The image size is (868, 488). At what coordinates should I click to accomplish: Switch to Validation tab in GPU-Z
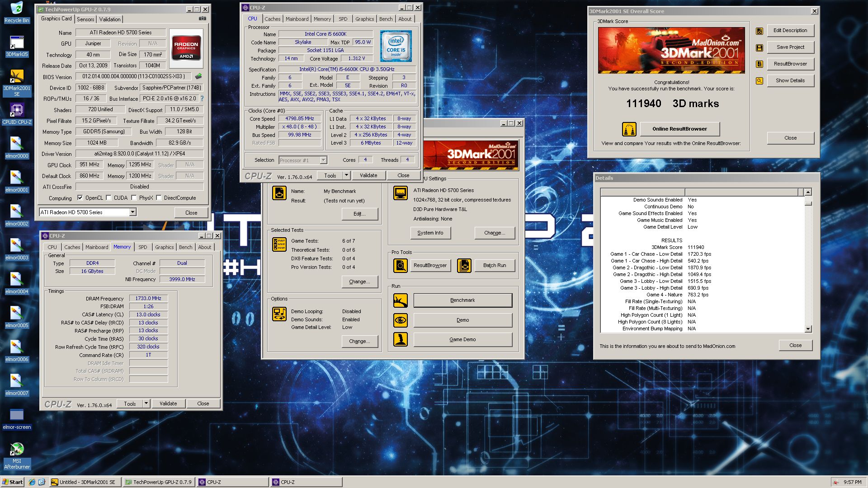pyautogui.click(x=110, y=19)
